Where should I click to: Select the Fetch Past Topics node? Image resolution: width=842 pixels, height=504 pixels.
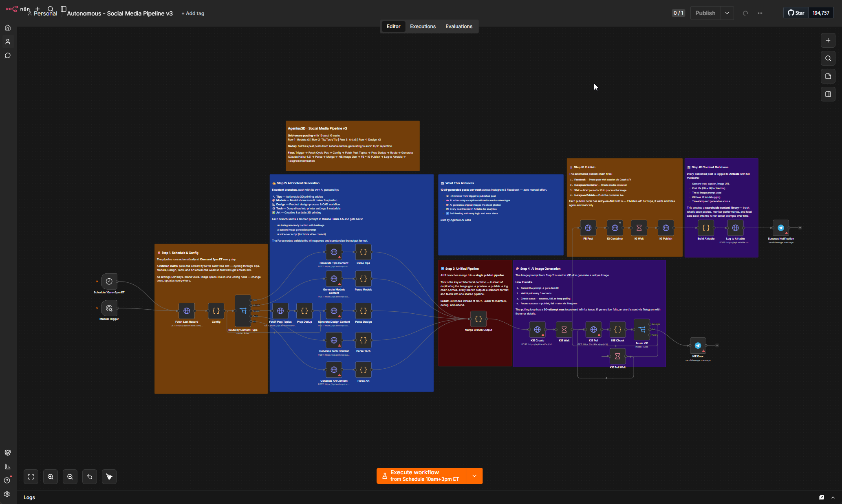[x=280, y=311]
